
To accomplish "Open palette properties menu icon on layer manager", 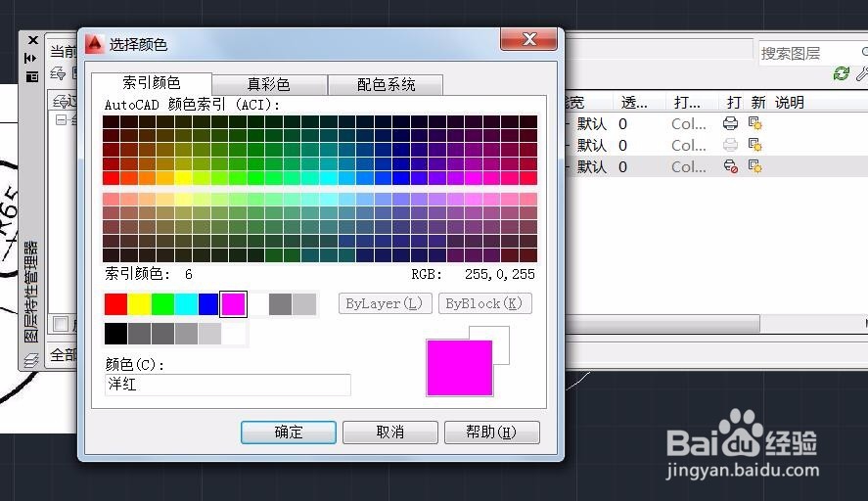I will coord(32,76).
